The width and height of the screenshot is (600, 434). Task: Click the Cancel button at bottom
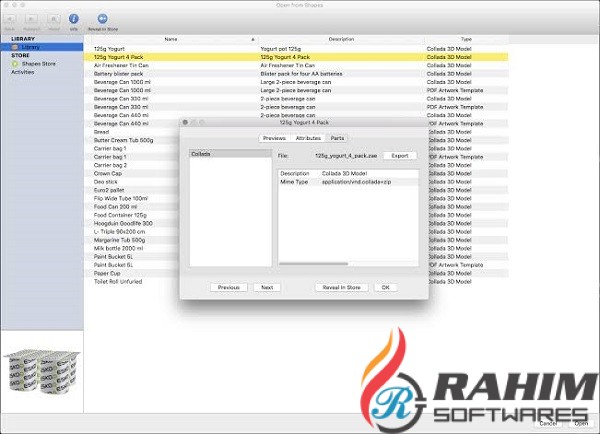pos(548,424)
